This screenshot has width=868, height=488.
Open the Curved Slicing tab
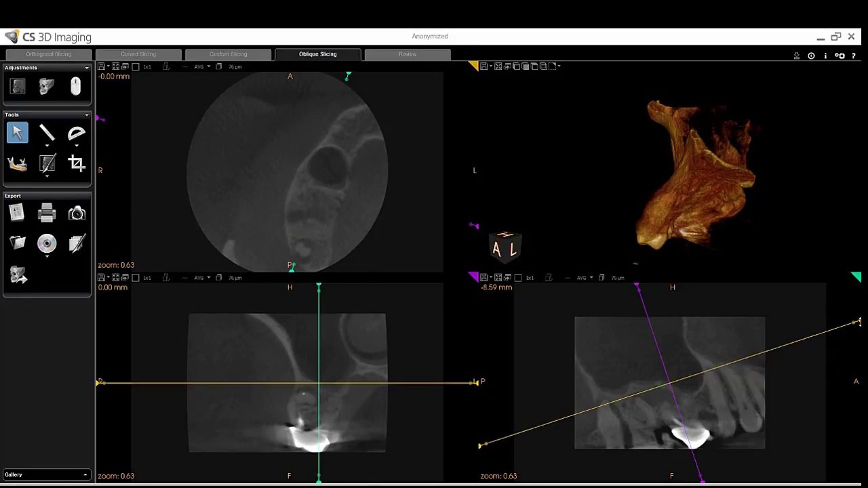pos(138,54)
